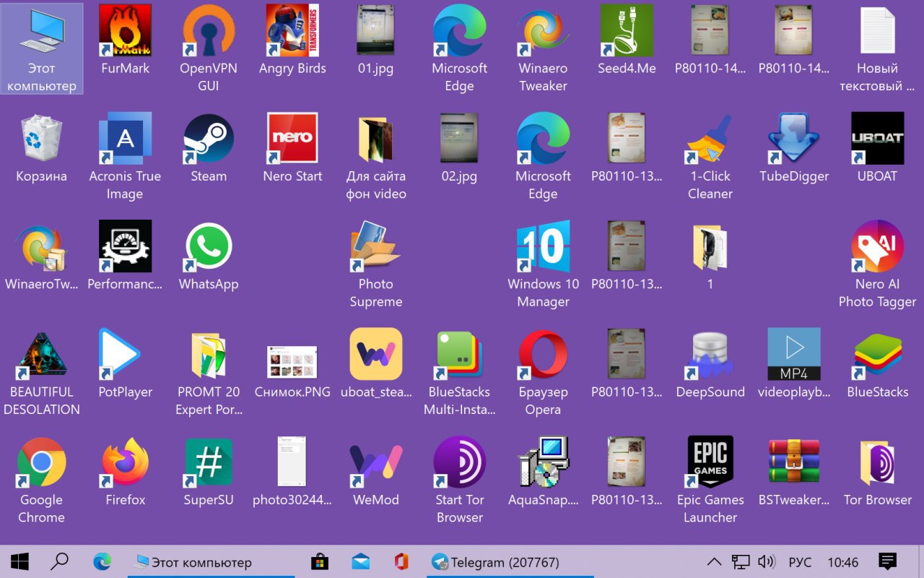Select the PROMT 20 Expert shortcut
Image resolution: width=924 pixels, height=578 pixels.
(209, 355)
